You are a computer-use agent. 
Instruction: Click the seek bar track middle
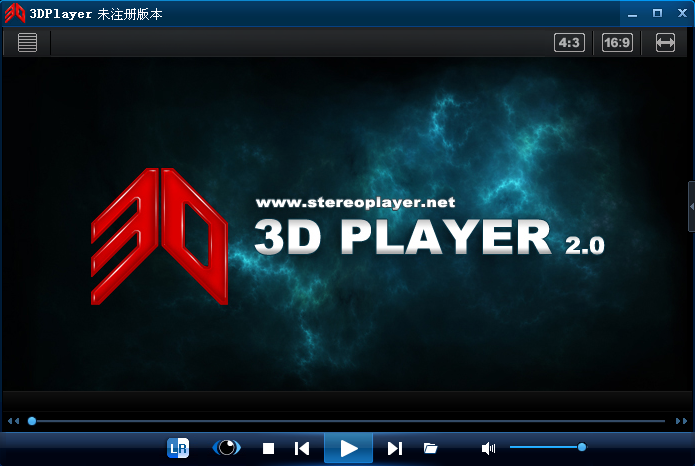[348, 421]
